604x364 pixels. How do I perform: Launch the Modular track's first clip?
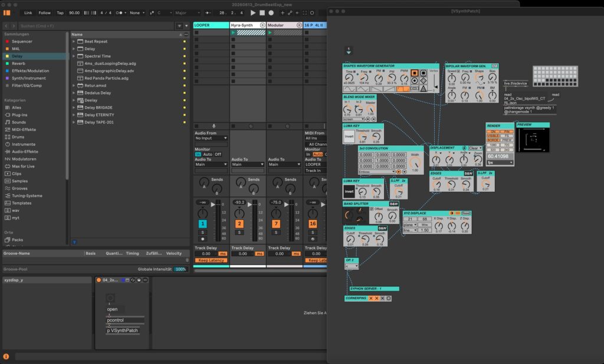coord(270,32)
